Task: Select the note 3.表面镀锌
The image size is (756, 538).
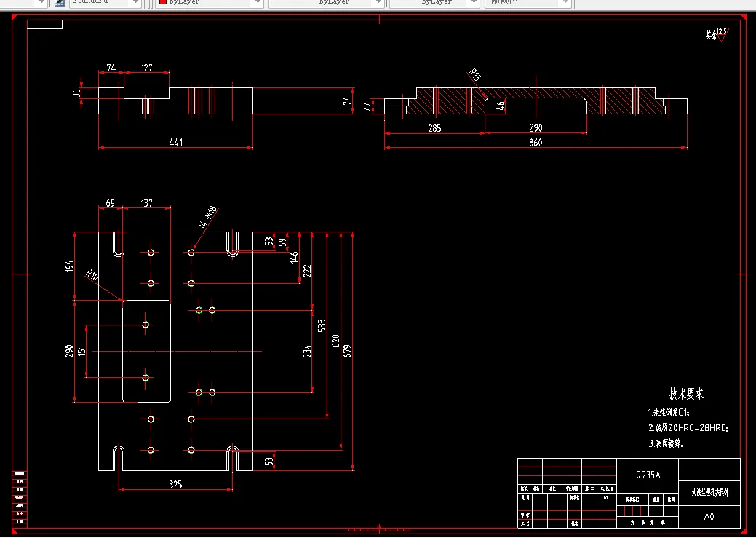Action: [667, 443]
